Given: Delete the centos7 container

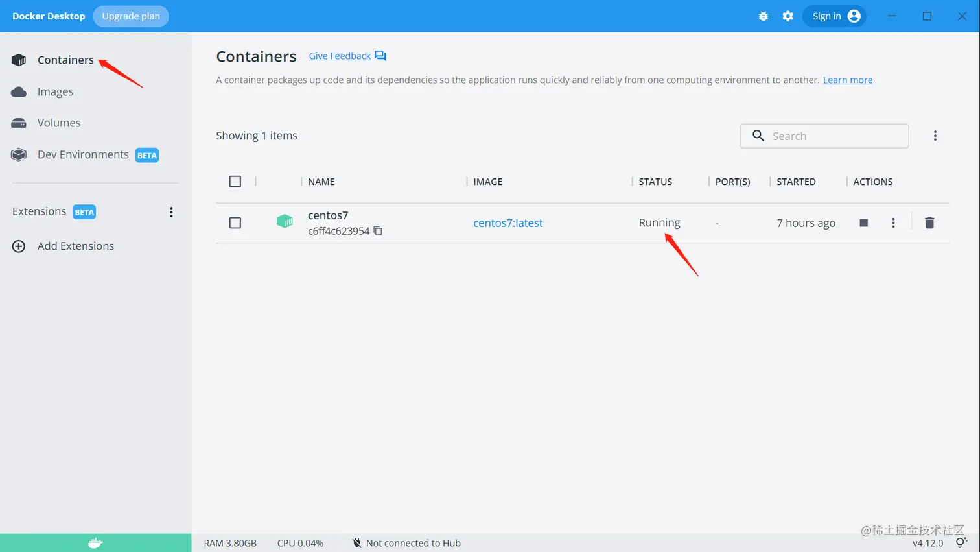Looking at the screenshot, I should click(x=929, y=223).
